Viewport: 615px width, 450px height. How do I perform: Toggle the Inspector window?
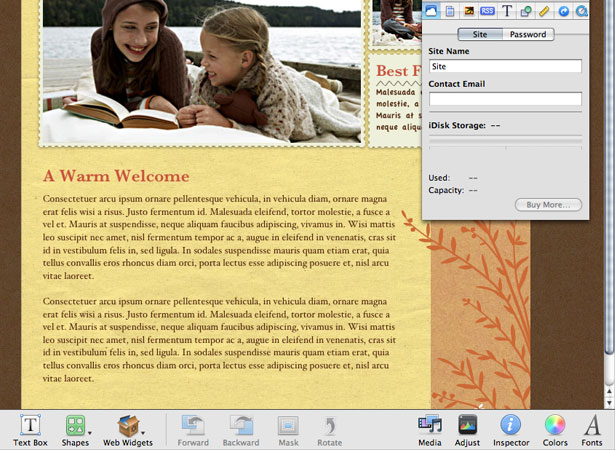click(511, 430)
